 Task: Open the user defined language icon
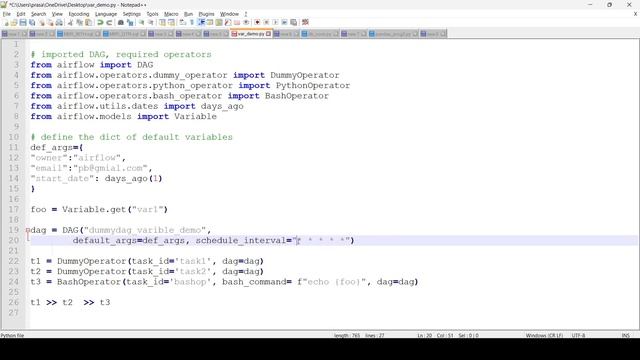point(210,22)
